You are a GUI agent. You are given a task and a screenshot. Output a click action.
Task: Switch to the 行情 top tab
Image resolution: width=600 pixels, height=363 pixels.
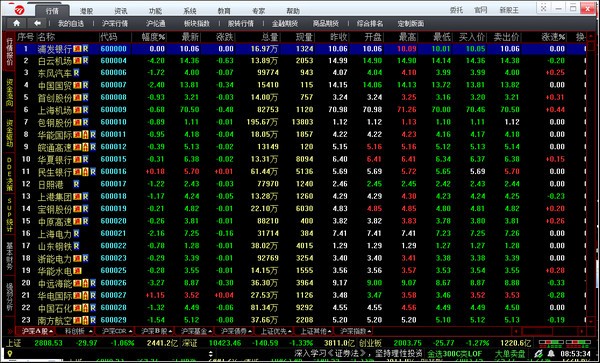pos(52,11)
